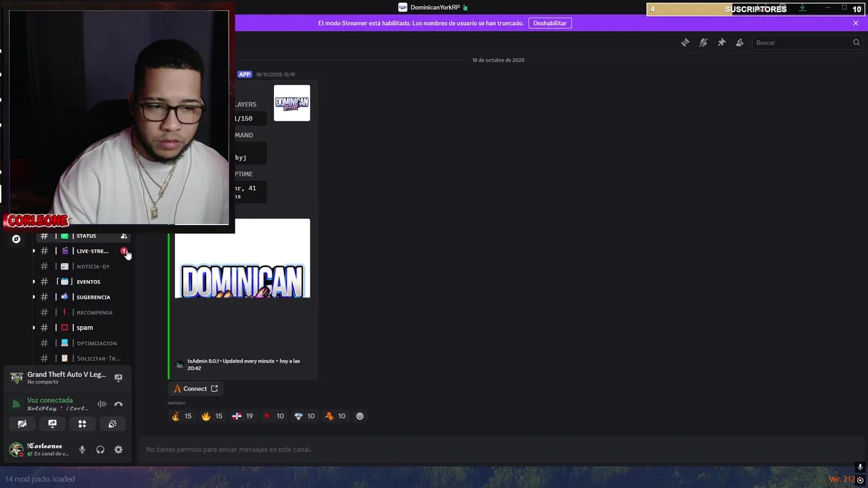The image size is (868, 488).
Task: Toggle the orange reaction showing 10
Action: click(335, 416)
